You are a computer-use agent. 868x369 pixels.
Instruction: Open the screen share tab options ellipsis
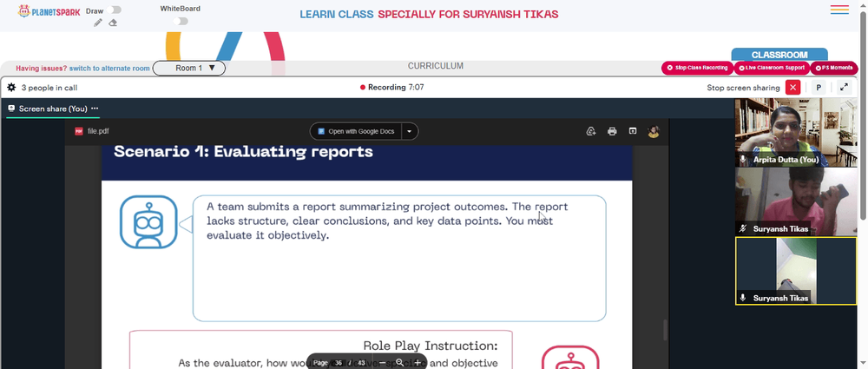coord(95,109)
